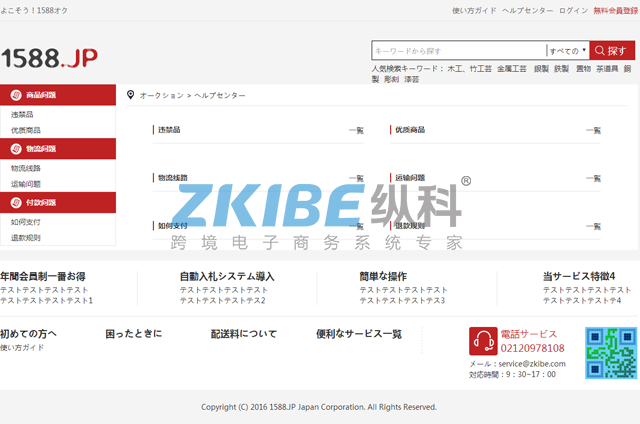Select popular keyword 銀製
The height and width of the screenshot is (424, 640).
(x=541, y=69)
